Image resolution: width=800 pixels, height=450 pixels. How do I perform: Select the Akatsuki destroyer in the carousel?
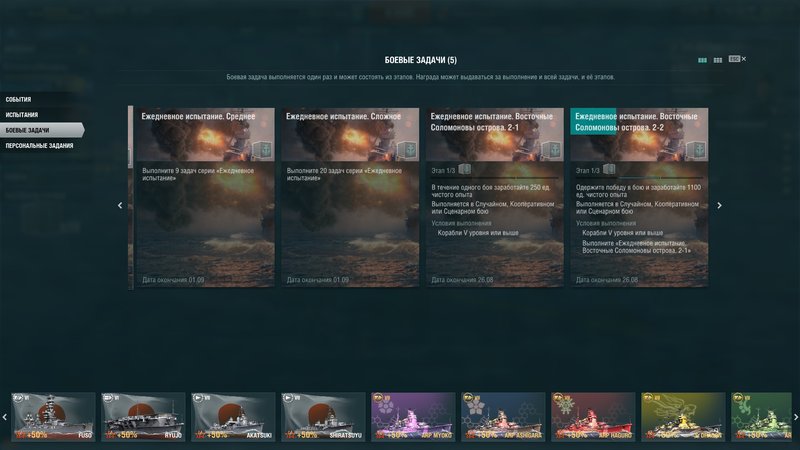[233, 416]
